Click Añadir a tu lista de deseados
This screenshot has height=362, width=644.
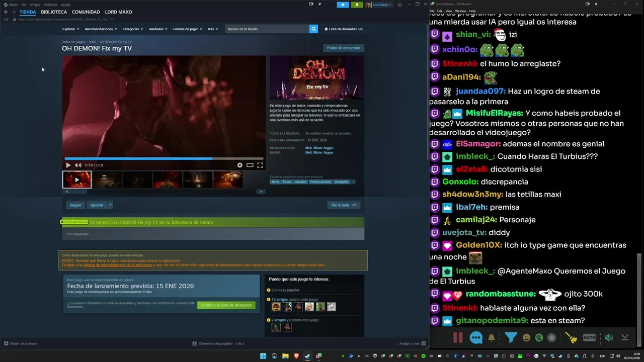coord(226,305)
